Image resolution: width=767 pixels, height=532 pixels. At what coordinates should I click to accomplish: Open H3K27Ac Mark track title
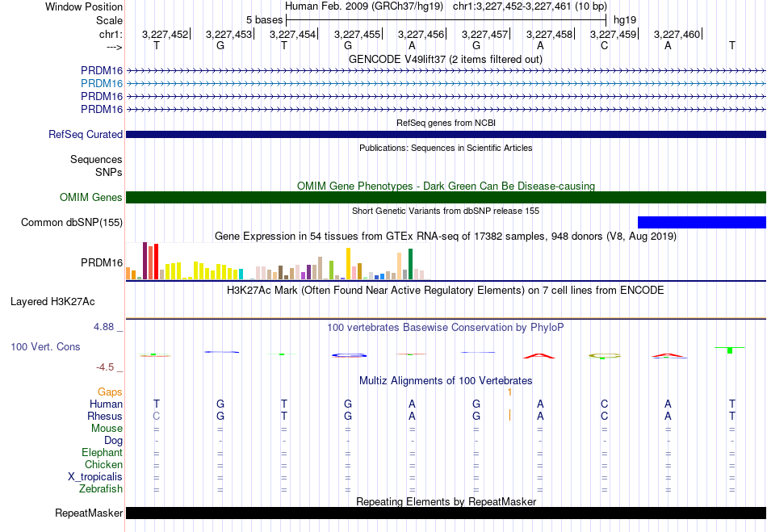(x=446, y=291)
